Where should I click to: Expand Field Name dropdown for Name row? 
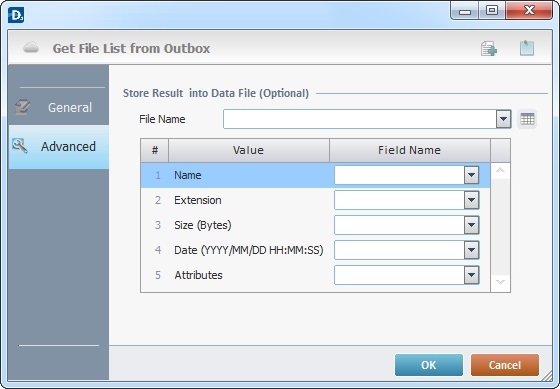click(x=471, y=175)
